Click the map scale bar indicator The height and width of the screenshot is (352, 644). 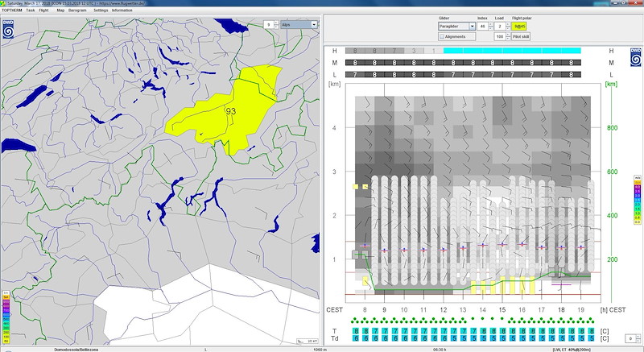coord(308,341)
